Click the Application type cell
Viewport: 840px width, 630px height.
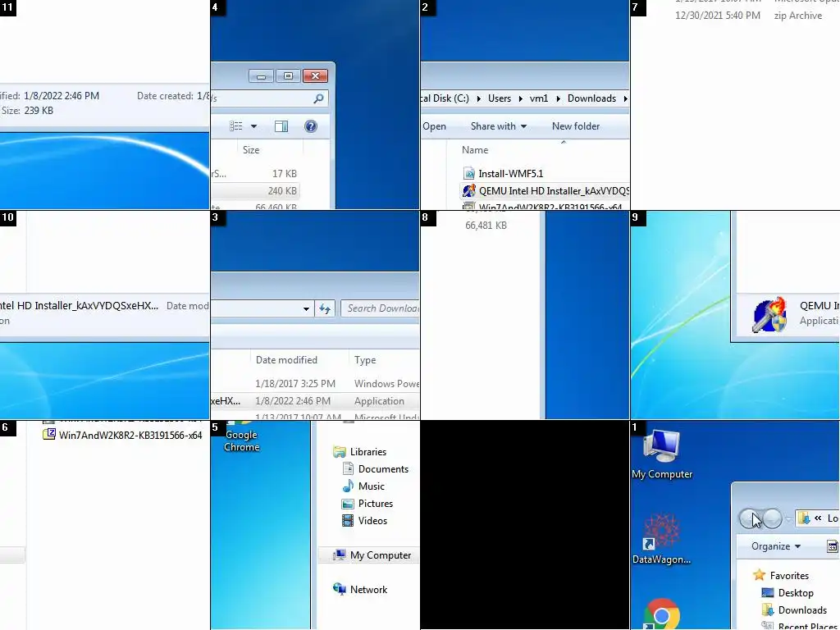point(379,400)
